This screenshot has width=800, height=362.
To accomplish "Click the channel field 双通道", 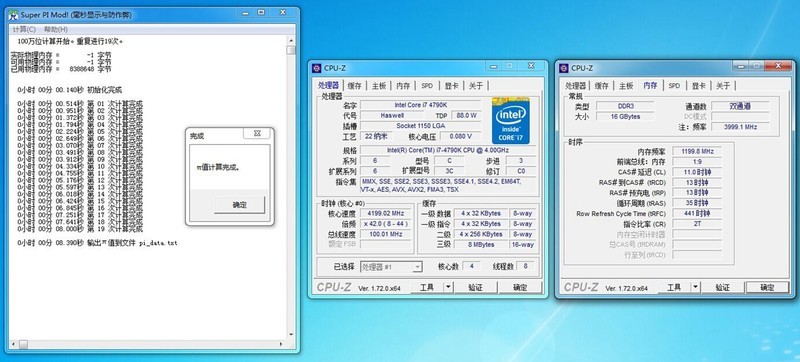I will tap(740, 106).
